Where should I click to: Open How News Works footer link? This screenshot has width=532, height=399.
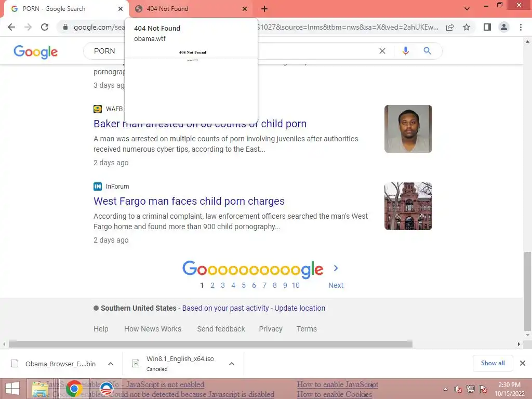pos(153,329)
